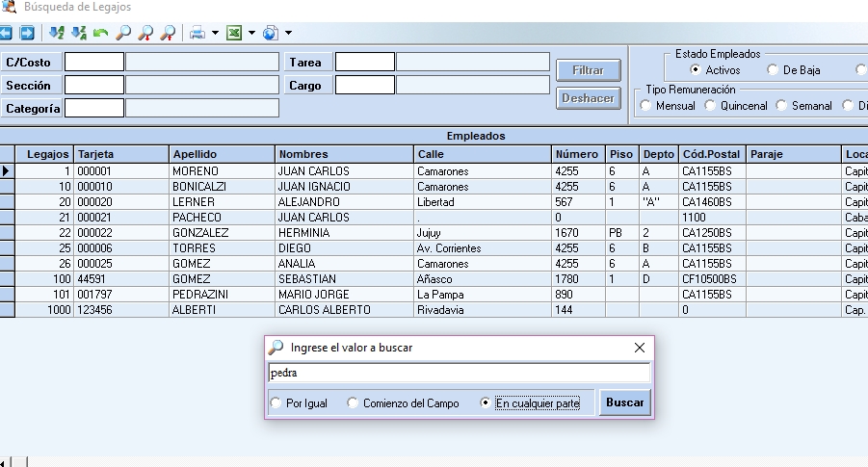
Task: Click the Nombres column header
Action: 344,154
